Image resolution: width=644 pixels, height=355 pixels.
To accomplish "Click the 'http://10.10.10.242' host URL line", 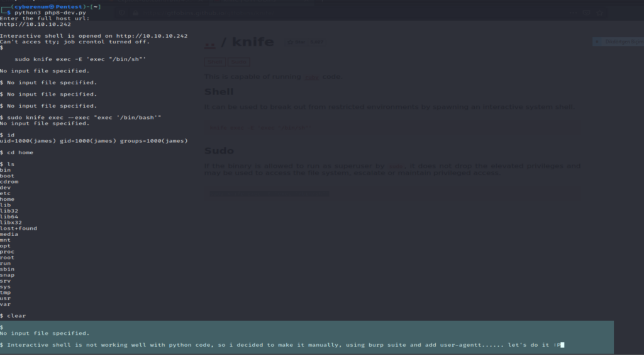I will click(35, 25).
